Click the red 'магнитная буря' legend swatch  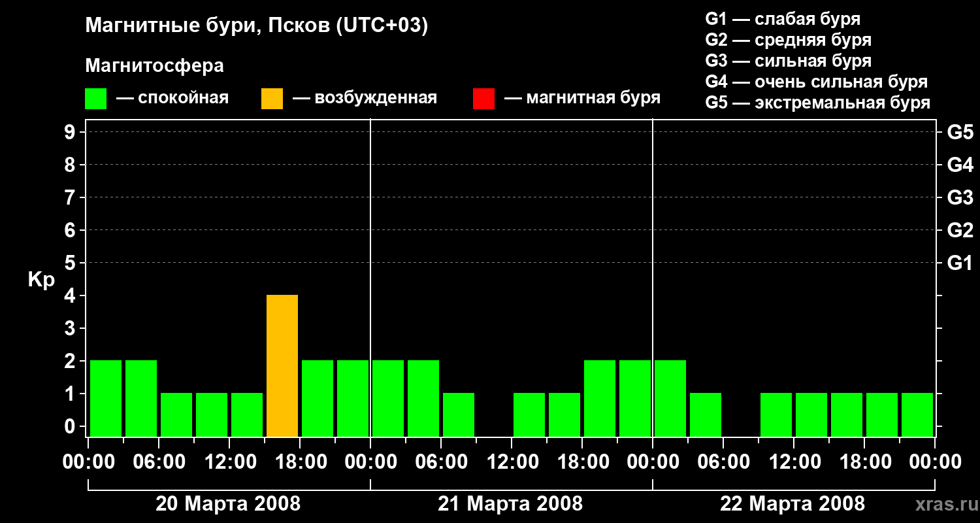(483, 99)
